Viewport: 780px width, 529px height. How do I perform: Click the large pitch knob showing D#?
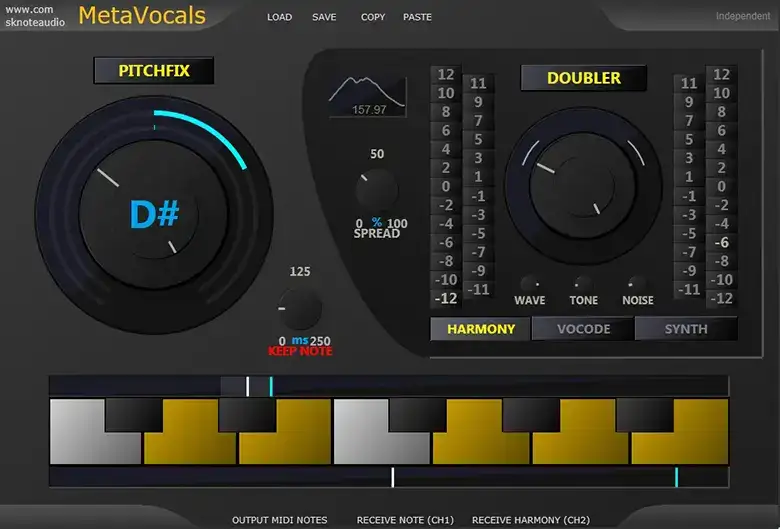click(154, 214)
